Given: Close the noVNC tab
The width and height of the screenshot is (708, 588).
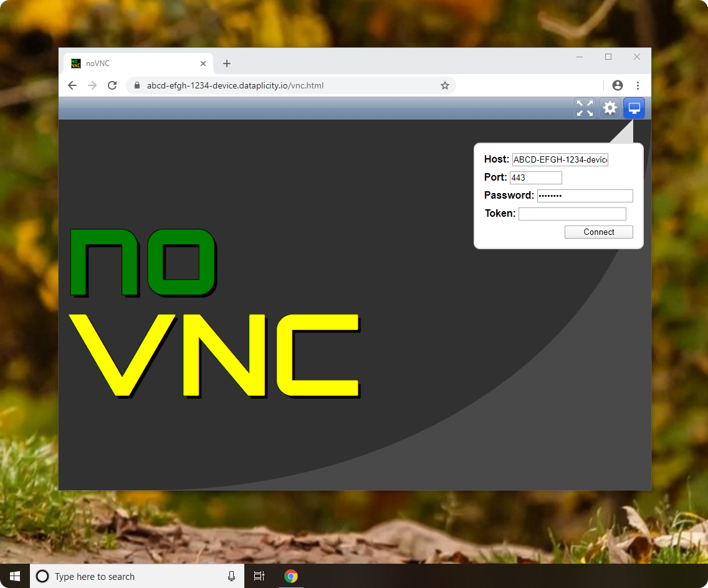Looking at the screenshot, I should (203, 64).
